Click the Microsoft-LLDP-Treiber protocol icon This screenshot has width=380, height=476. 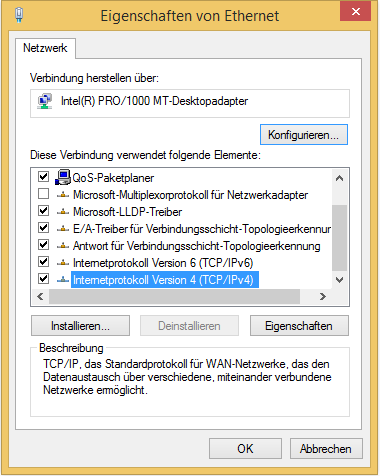pyautogui.click(x=63, y=212)
